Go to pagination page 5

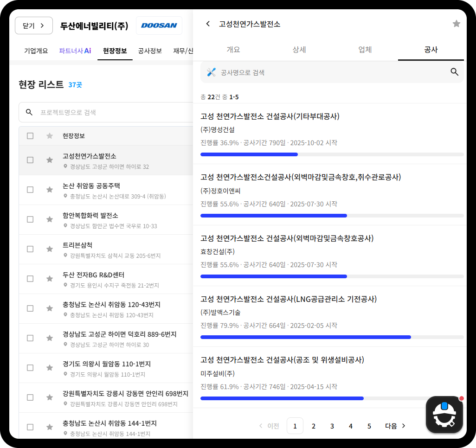(369, 426)
